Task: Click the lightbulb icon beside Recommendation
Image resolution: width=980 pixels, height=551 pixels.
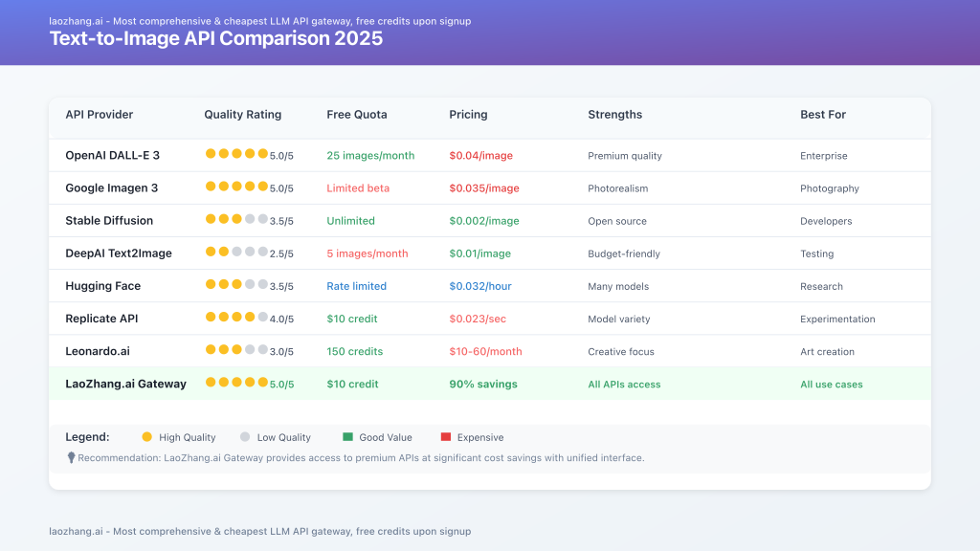Action: [x=71, y=458]
